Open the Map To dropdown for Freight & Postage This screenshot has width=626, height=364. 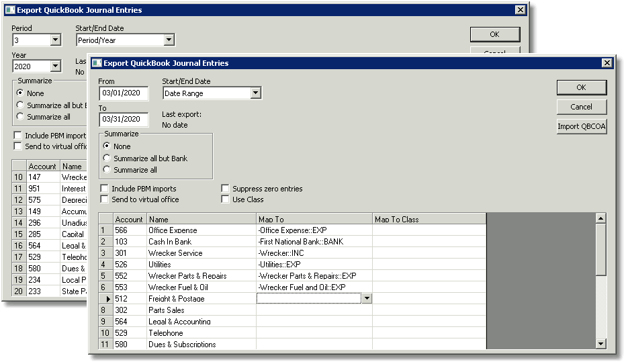[x=367, y=299]
